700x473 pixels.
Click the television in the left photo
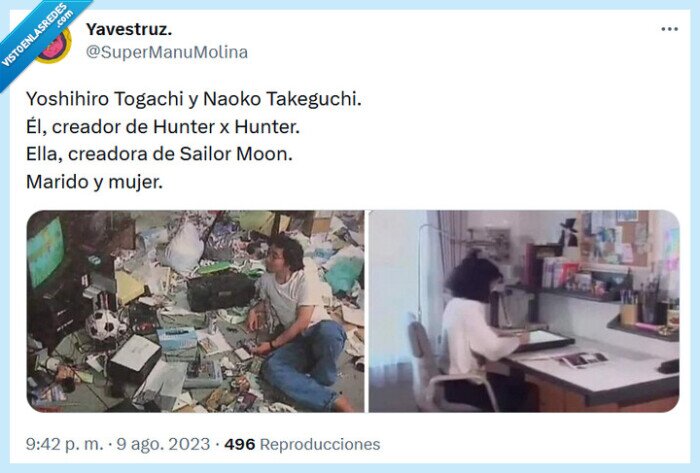tap(46, 253)
